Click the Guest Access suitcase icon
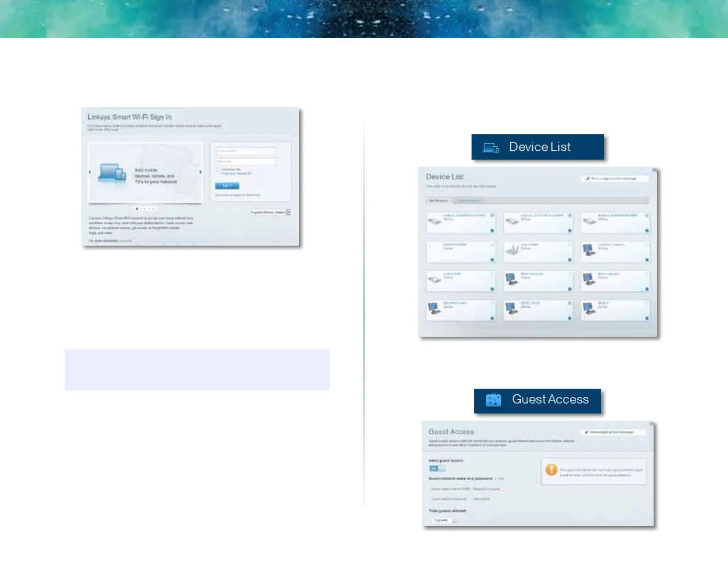 coord(493,400)
